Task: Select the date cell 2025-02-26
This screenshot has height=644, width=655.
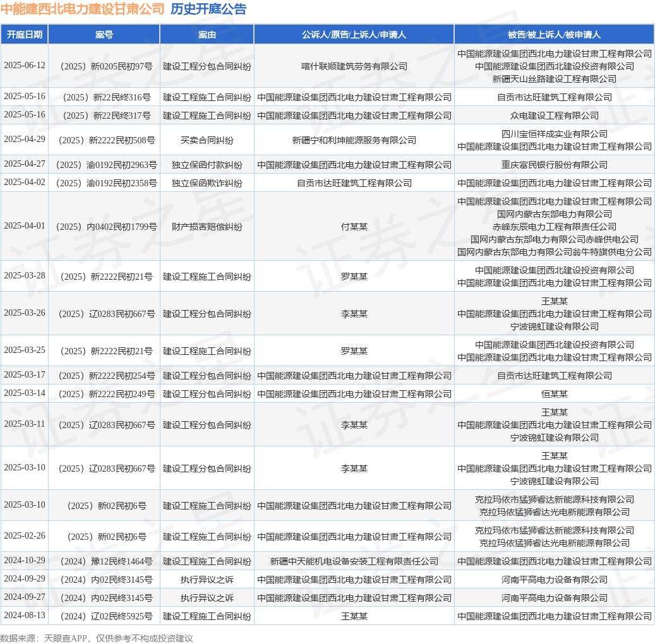Action: pyautogui.click(x=25, y=535)
